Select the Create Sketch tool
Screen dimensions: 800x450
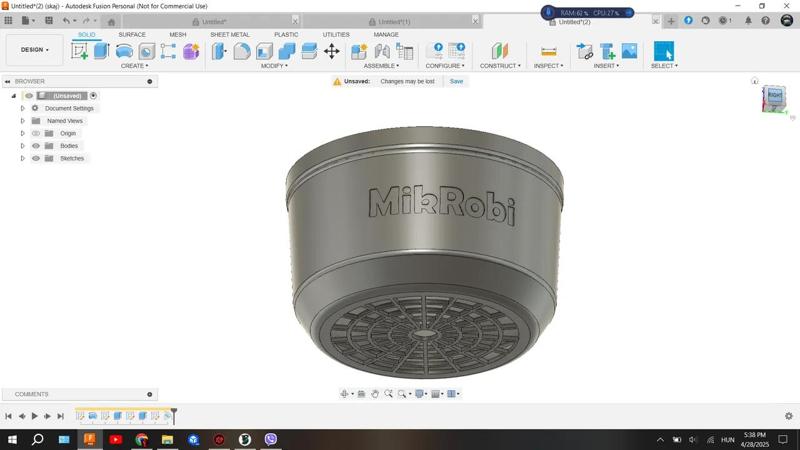point(79,51)
